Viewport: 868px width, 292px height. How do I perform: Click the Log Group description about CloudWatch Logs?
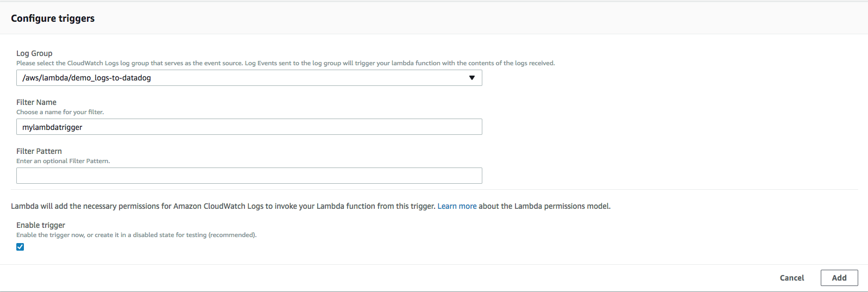pos(285,63)
